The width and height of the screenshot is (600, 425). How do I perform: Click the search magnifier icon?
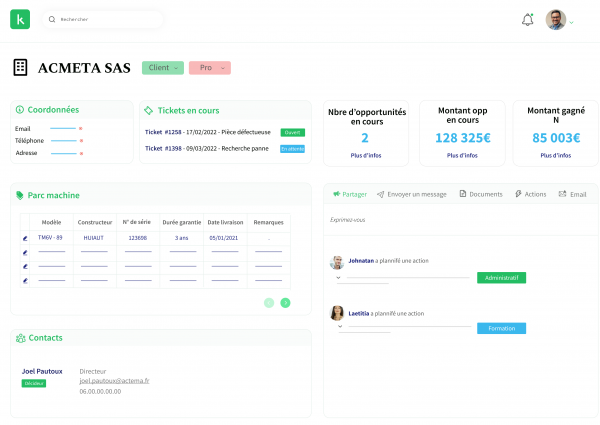click(x=52, y=19)
